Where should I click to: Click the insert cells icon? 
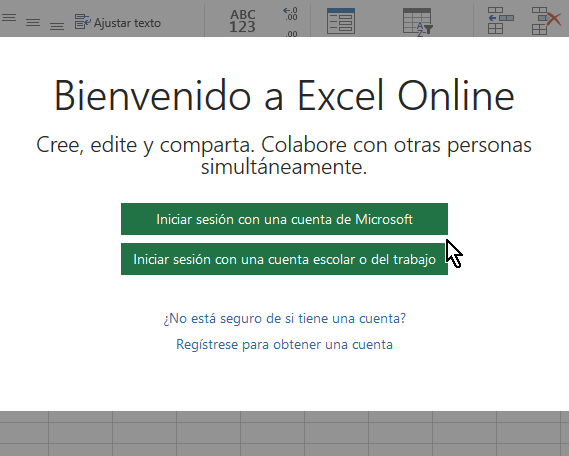point(500,21)
